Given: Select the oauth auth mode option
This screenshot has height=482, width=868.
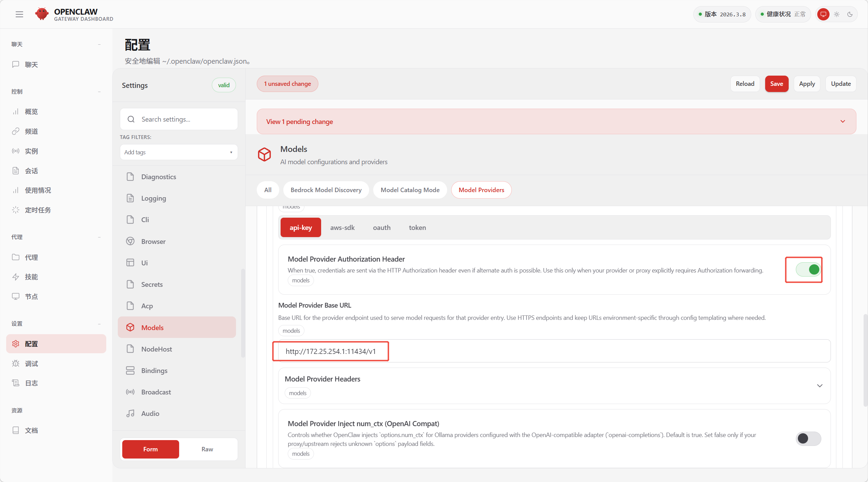Looking at the screenshot, I should click(x=381, y=228).
